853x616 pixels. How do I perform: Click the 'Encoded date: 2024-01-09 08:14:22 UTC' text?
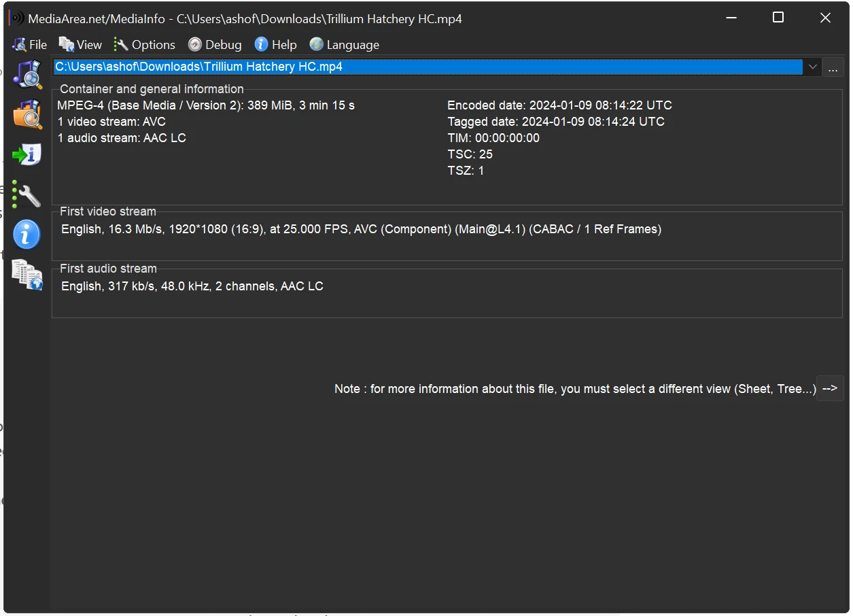coord(559,105)
